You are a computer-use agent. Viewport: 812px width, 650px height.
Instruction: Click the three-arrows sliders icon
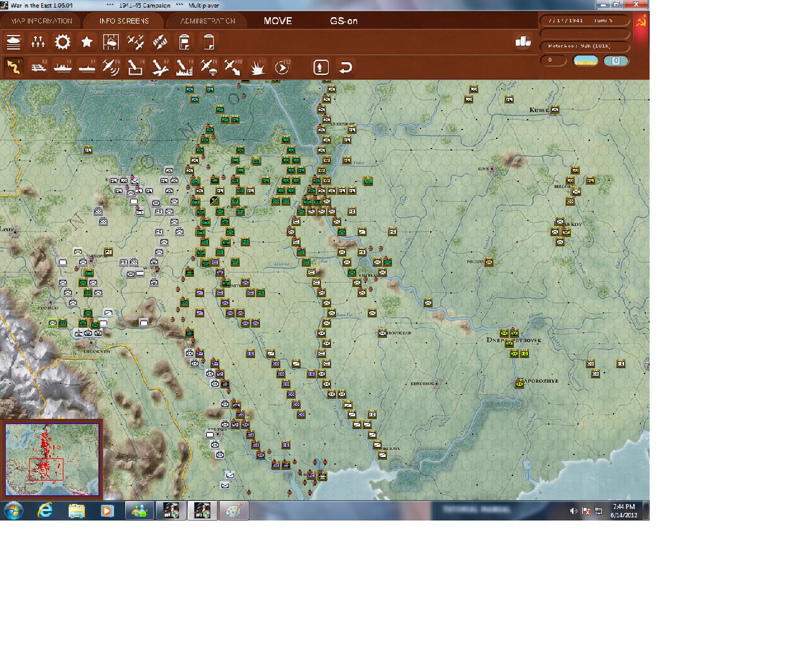[x=38, y=43]
